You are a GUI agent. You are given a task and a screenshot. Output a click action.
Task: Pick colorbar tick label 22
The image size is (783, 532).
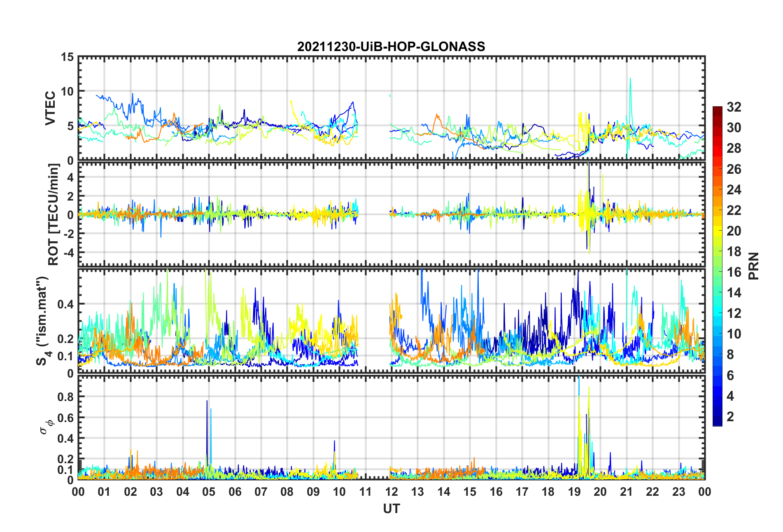pos(734,210)
